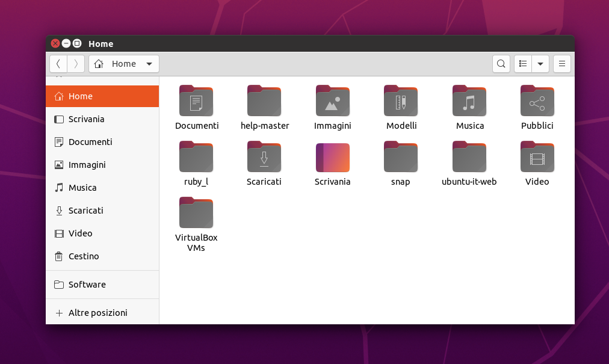The width and height of the screenshot is (609, 364).
Task: Select Home in the sidebar
Action: pos(102,96)
